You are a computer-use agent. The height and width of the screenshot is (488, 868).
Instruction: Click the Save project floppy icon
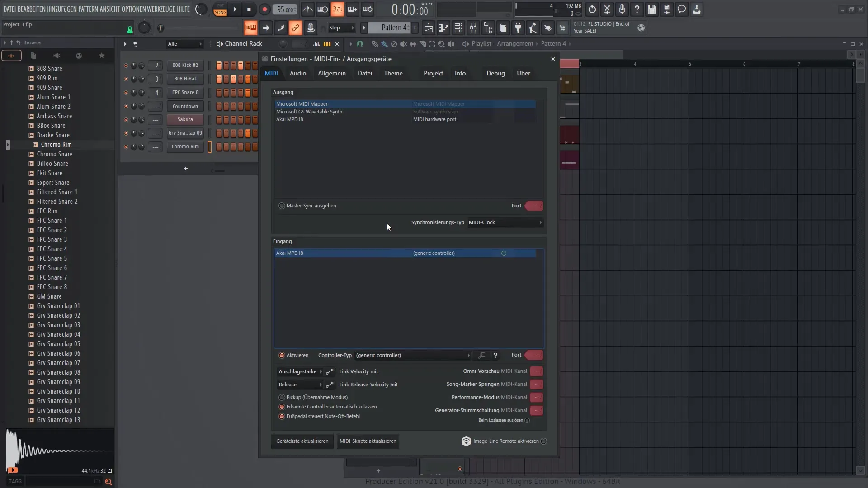[x=651, y=9]
